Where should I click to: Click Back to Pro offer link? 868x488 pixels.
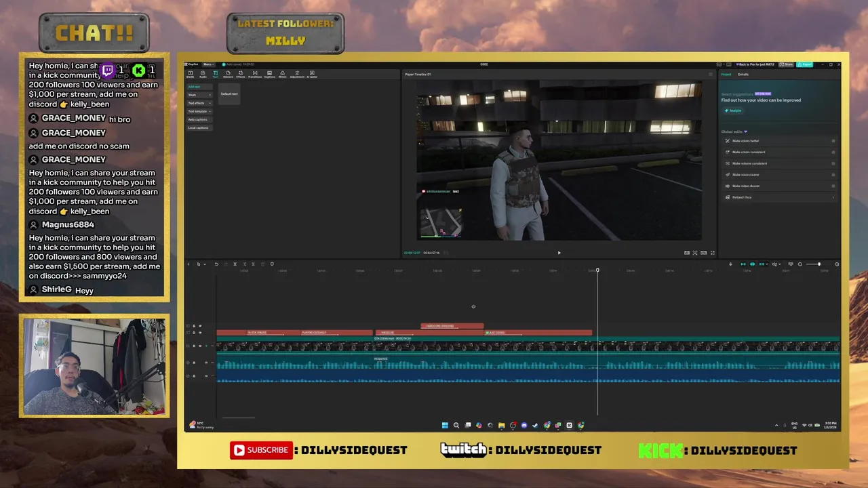click(x=755, y=64)
